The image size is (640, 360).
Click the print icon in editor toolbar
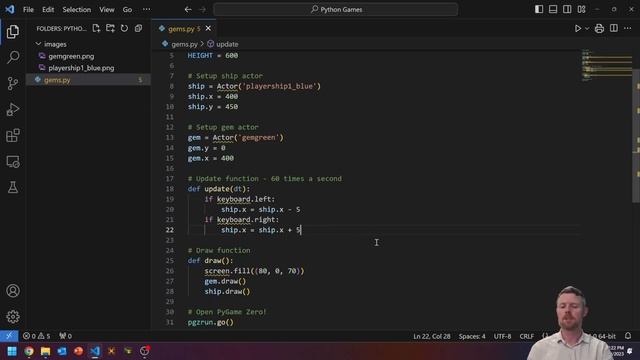pos(599,29)
